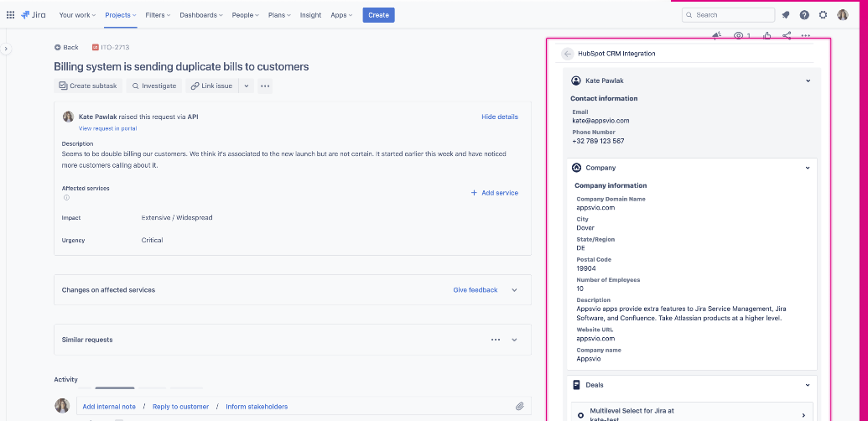The height and width of the screenshot is (421, 868).
Task: Open Your work menu
Action: point(77,15)
